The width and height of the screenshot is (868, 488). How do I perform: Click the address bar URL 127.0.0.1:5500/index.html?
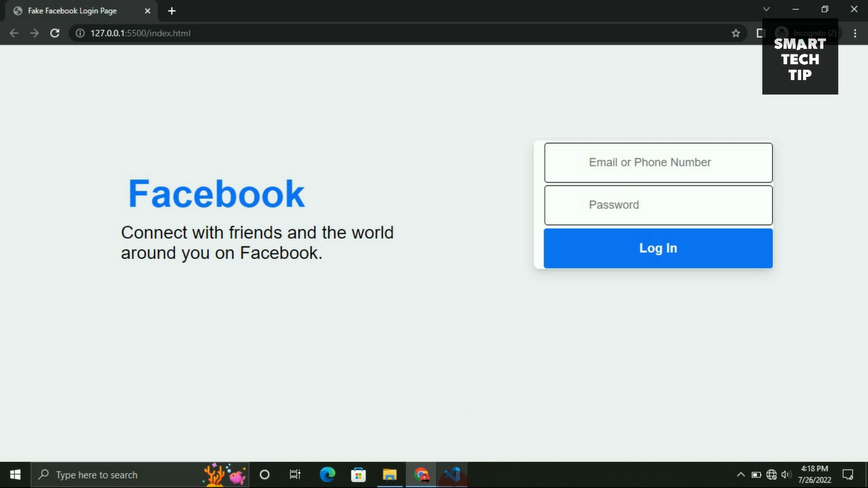pos(140,33)
